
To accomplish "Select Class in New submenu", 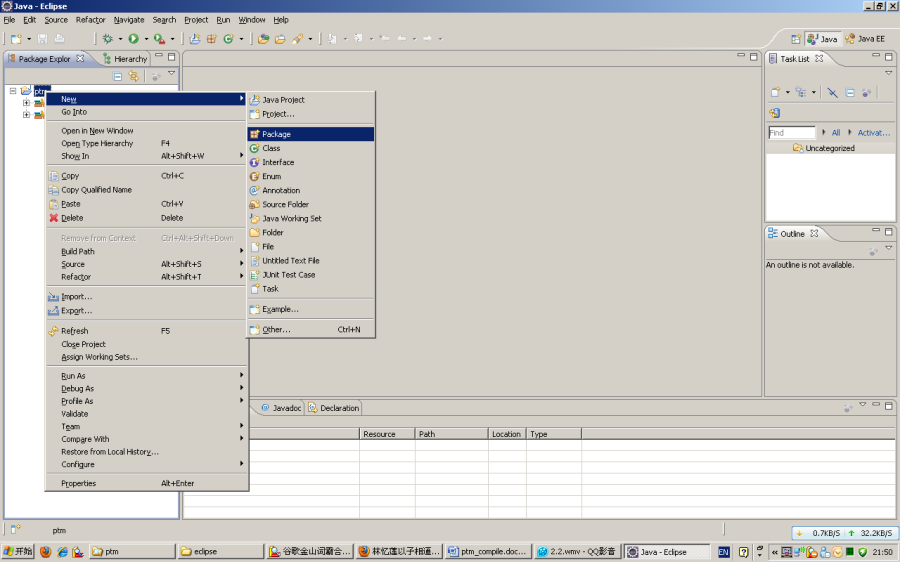I will [x=311, y=148].
